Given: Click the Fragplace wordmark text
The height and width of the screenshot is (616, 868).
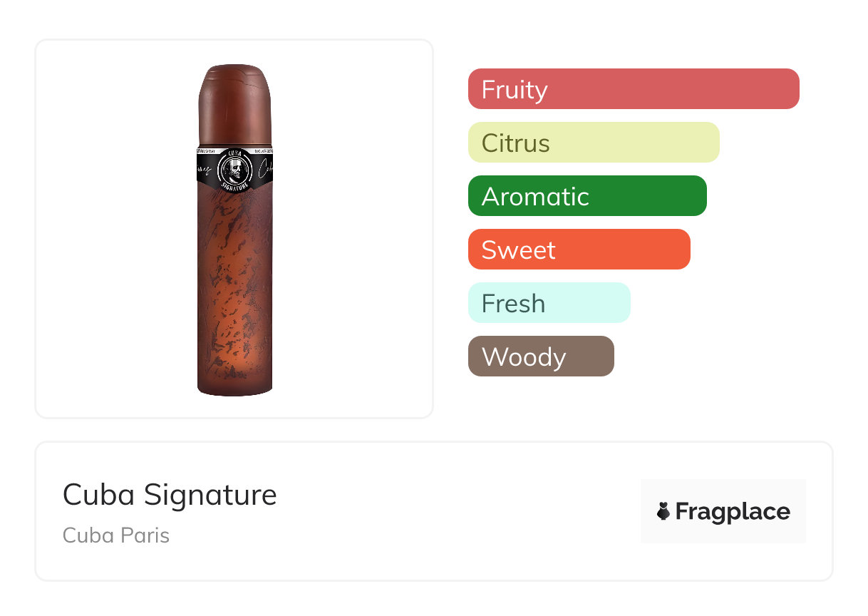Looking at the screenshot, I should [x=733, y=512].
